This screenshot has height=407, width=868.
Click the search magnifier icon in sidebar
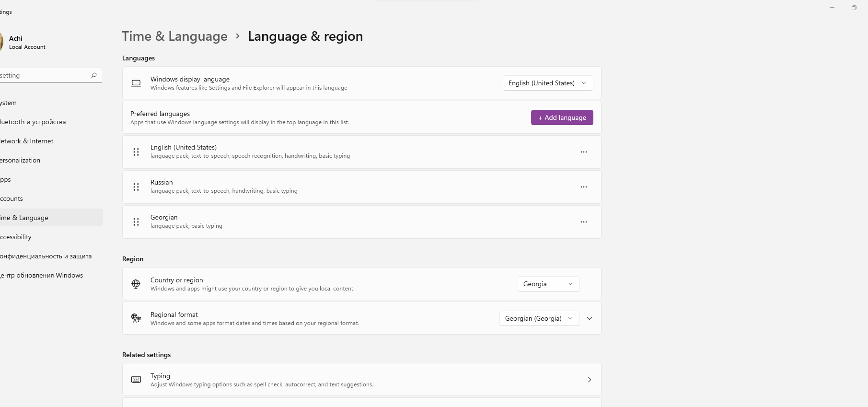coord(94,75)
